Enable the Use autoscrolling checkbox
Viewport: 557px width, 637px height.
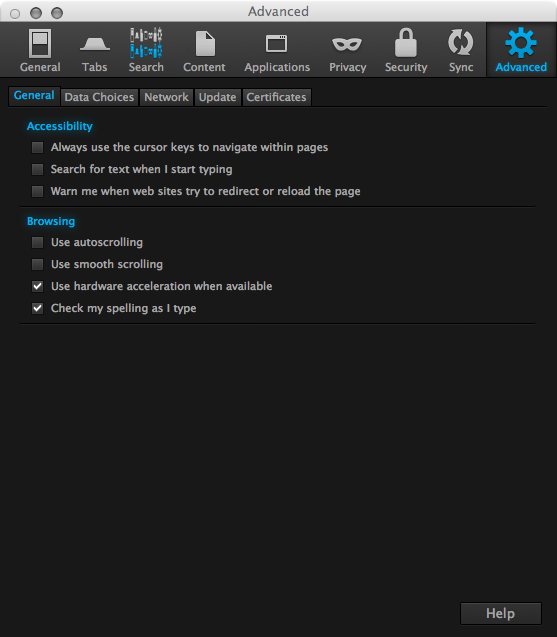click(37, 243)
